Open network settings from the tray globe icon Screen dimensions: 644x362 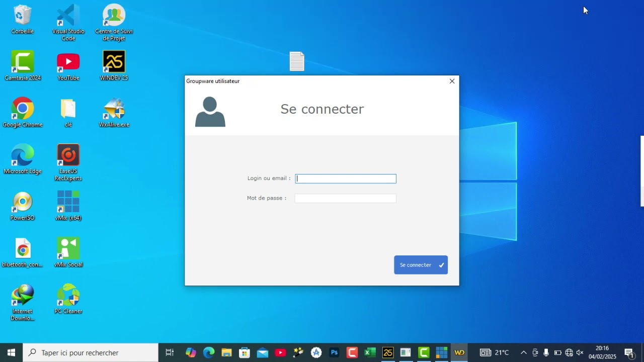pos(569,352)
